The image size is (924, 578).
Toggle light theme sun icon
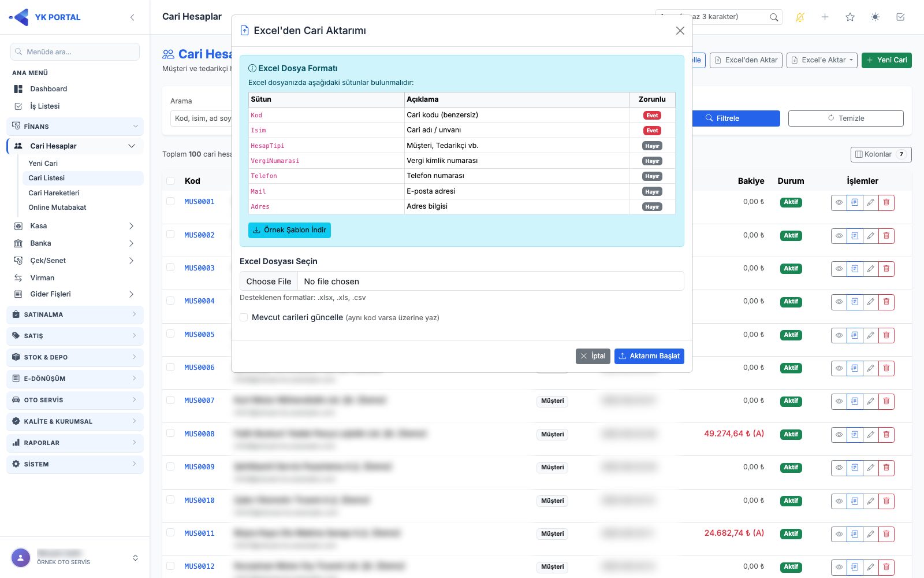(875, 17)
